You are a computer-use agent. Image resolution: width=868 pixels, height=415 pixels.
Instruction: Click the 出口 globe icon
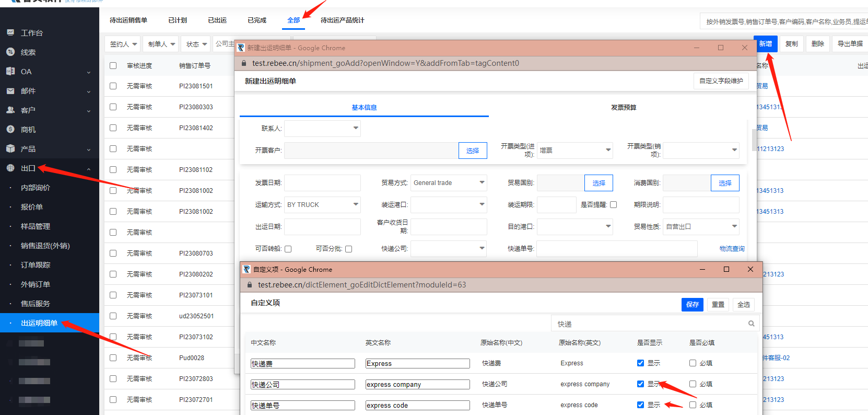click(x=10, y=168)
